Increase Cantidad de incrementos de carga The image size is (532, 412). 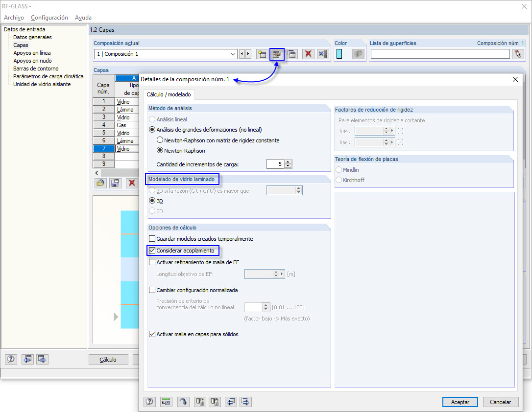click(x=288, y=162)
